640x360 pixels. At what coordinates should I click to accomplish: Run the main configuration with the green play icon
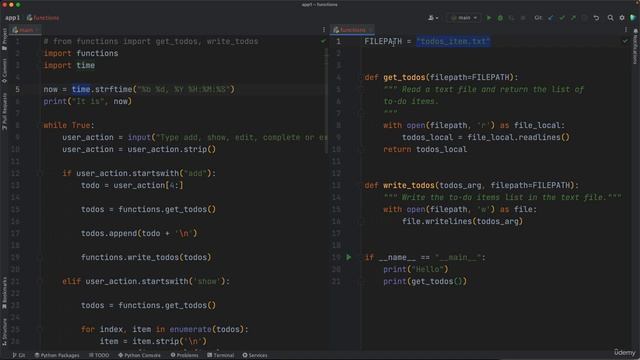point(489,18)
